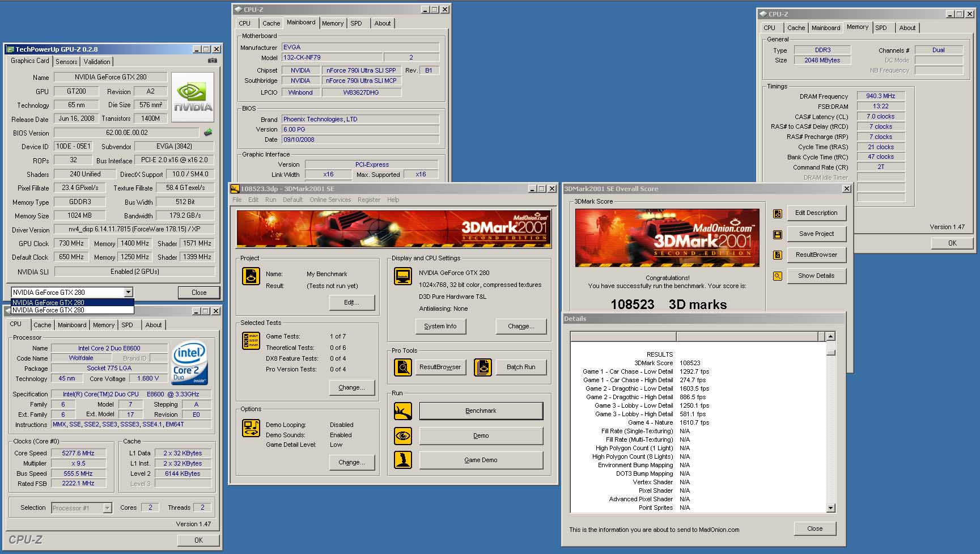This screenshot has width=980, height=554.
Task: Click the Options demo looping icon
Action: click(x=251, y=428)
